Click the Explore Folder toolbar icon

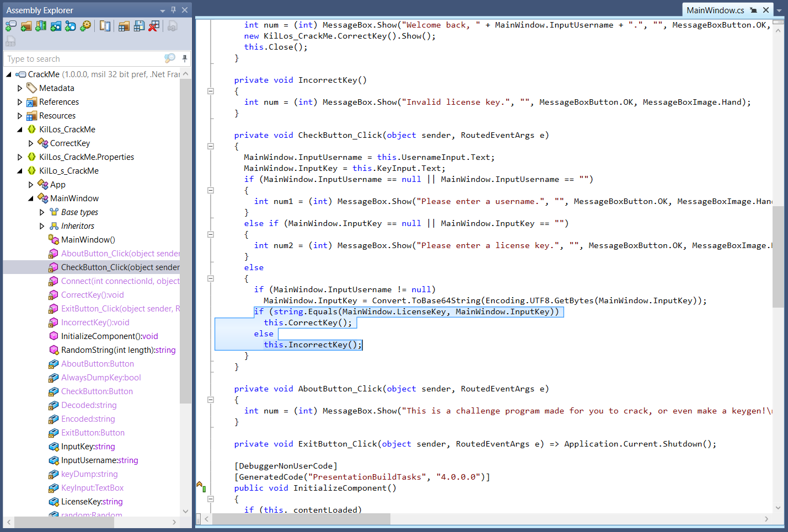click(x=26, y=26)
